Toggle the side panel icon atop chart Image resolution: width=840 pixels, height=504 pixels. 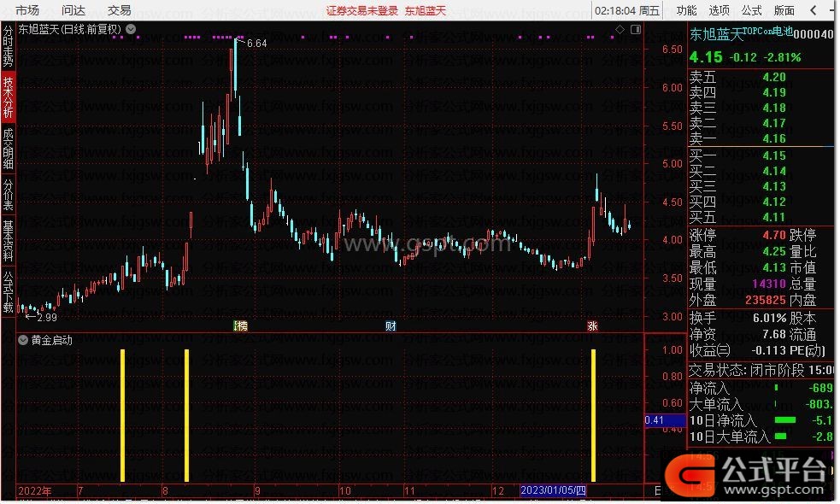click(636, 29)
